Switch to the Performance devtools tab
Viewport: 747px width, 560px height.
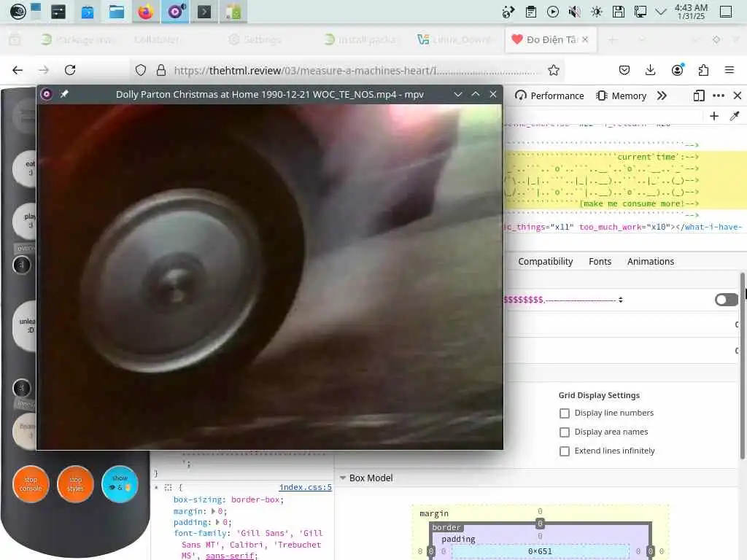pyautogui.click(x=549, y=96)
